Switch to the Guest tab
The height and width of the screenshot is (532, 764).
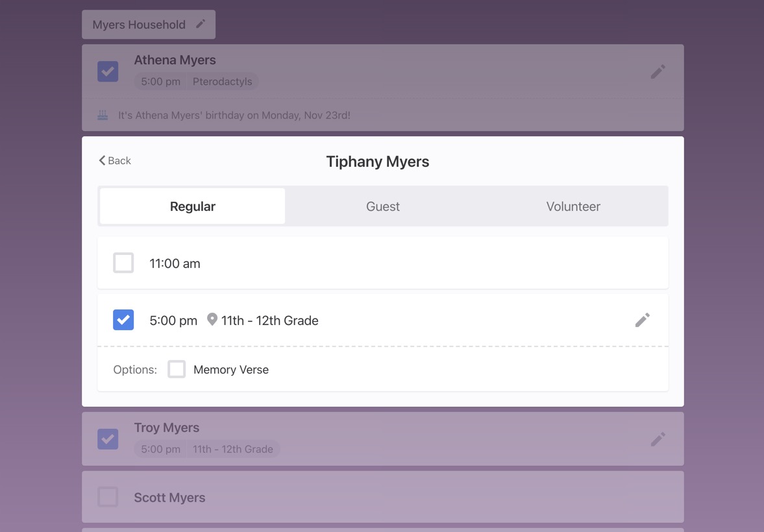[x=382, y=206]
